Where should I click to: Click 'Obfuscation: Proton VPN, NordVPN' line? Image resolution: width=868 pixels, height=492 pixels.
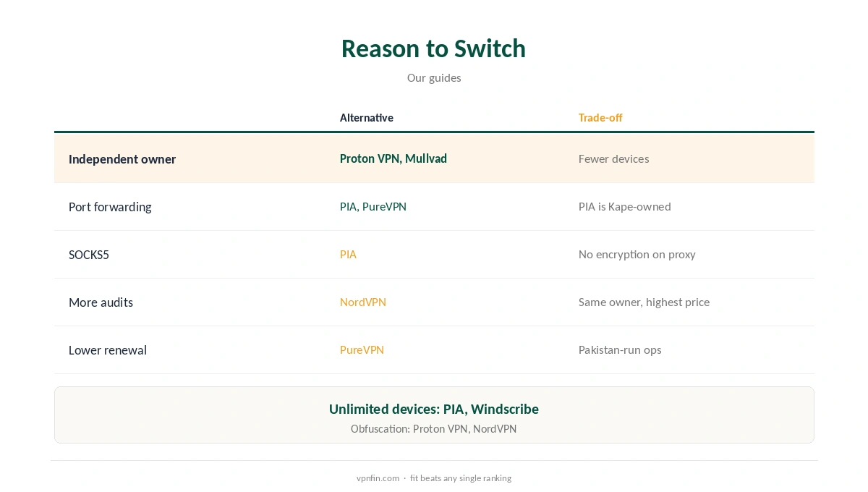coord(434,429)
